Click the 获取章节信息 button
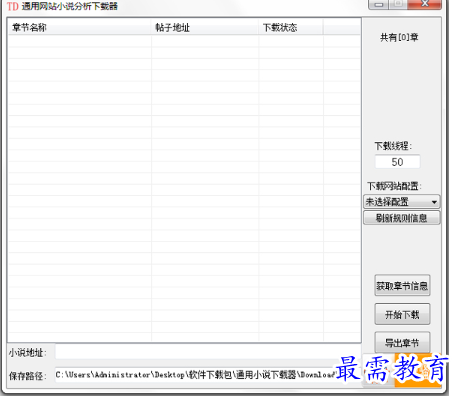 pyautogui.click(x=402, y=286)
